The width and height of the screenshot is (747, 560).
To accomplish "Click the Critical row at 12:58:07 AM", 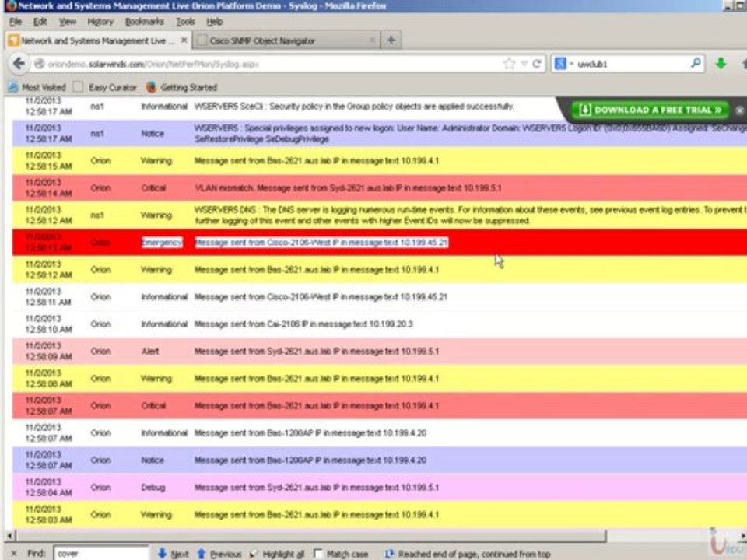I will click(x=379, y=406).
